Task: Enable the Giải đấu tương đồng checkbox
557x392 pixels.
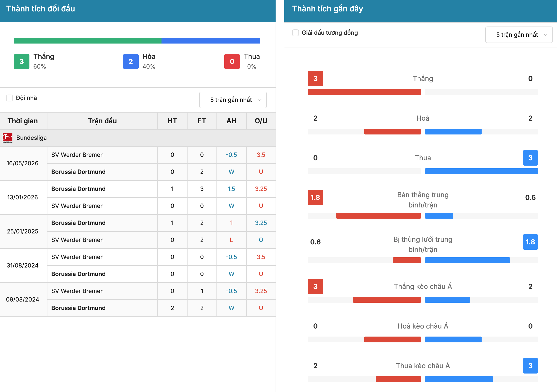Action: [x=296, y=33]
